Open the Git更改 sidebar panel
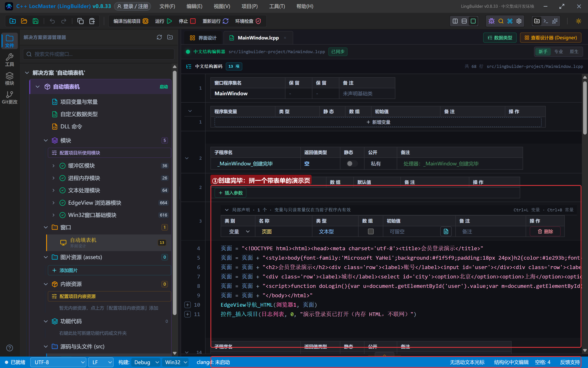588x368 pixels. (9, 98)
